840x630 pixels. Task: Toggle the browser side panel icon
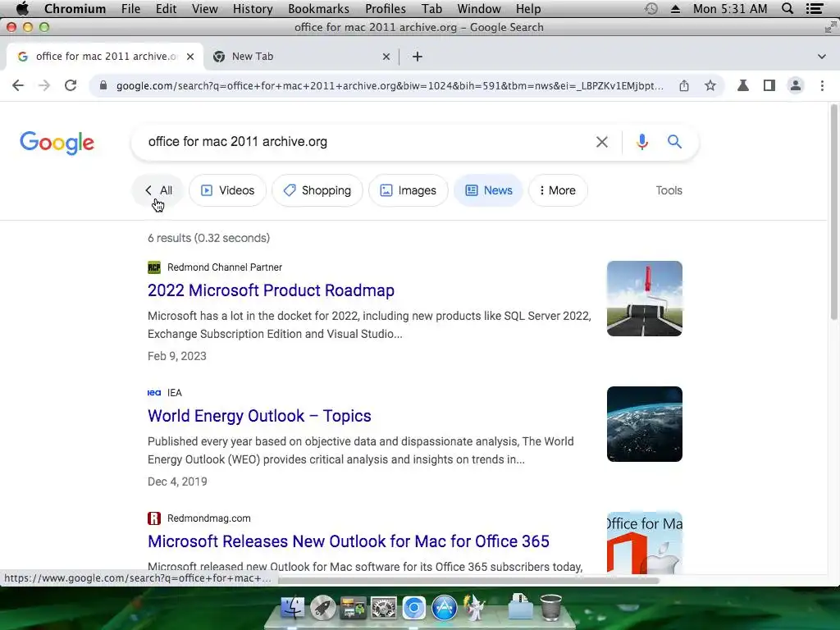click(x=769, y=85)
